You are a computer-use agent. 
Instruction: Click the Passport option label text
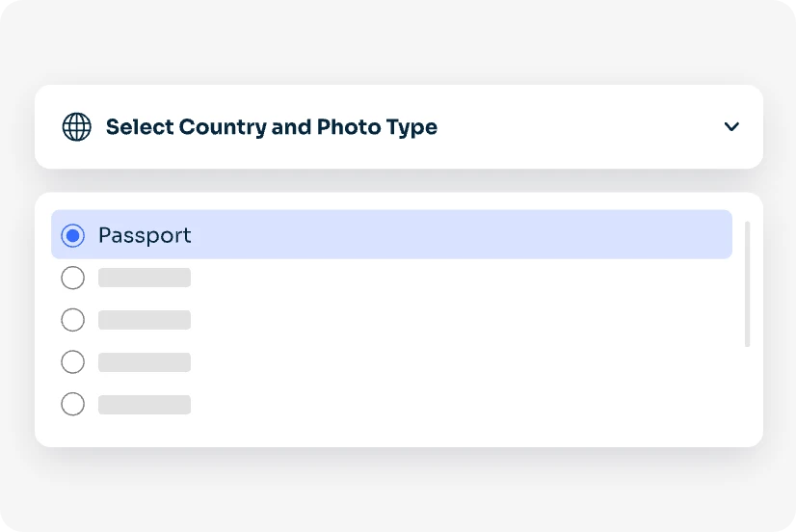click(145, 235)
